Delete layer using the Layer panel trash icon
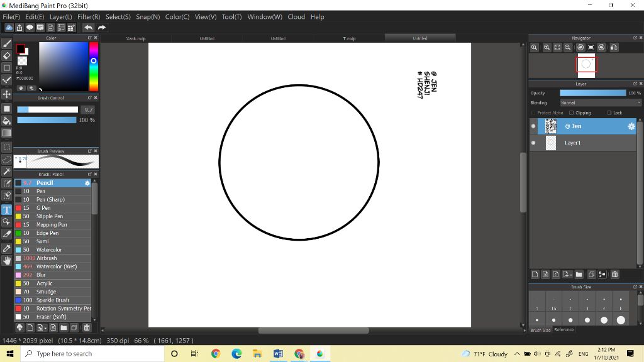This screenshot has width=644, height=362. (615, 274)
